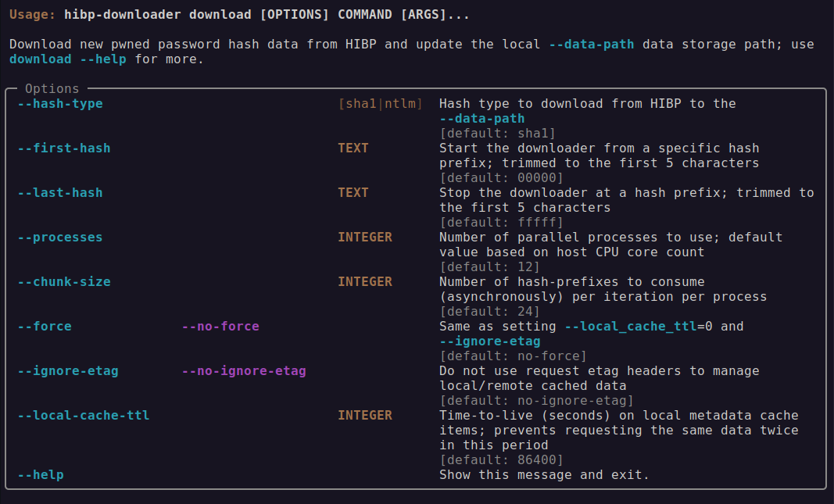
Task: Click the --local-cache-ttl option name
Action: [x=84, y=416]
